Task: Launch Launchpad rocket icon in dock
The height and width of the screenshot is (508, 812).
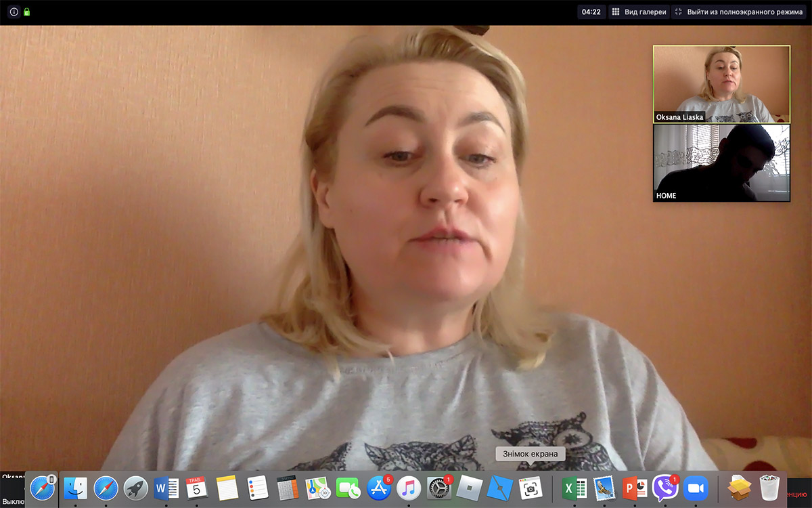Action: click(x=136, y=488)
